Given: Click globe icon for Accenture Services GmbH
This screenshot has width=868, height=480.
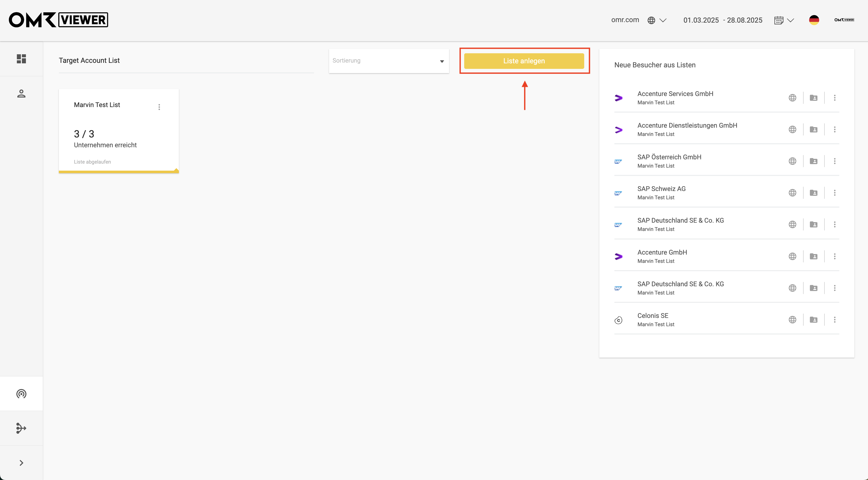Looking at the screenshot, I should tap(793, 98).
